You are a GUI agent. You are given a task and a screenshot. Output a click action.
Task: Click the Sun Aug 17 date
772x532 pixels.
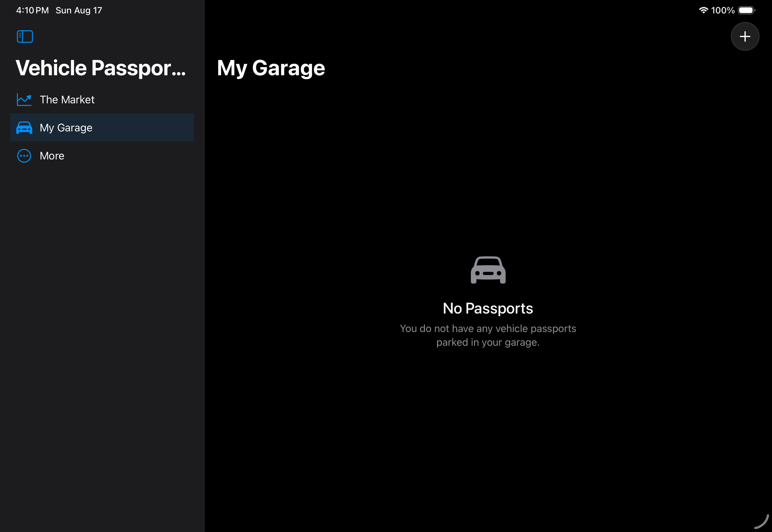tap(79, 10)
